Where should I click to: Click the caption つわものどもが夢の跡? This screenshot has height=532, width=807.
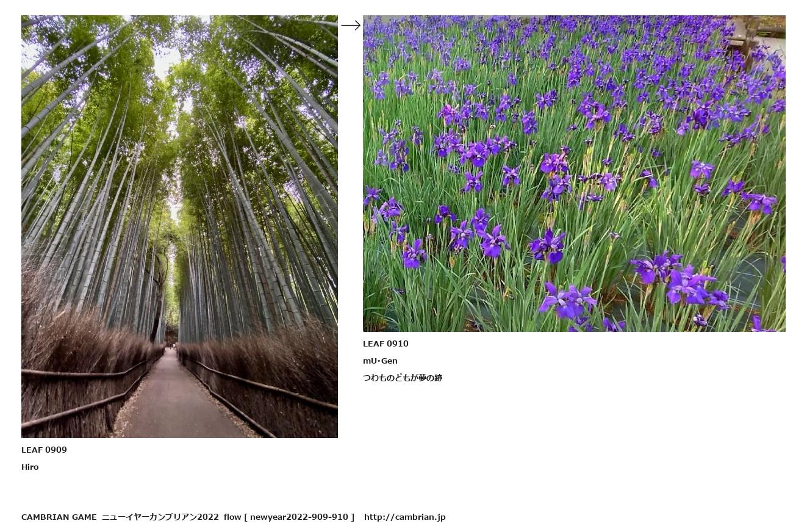pyautogui.click(x=403, y=378)
